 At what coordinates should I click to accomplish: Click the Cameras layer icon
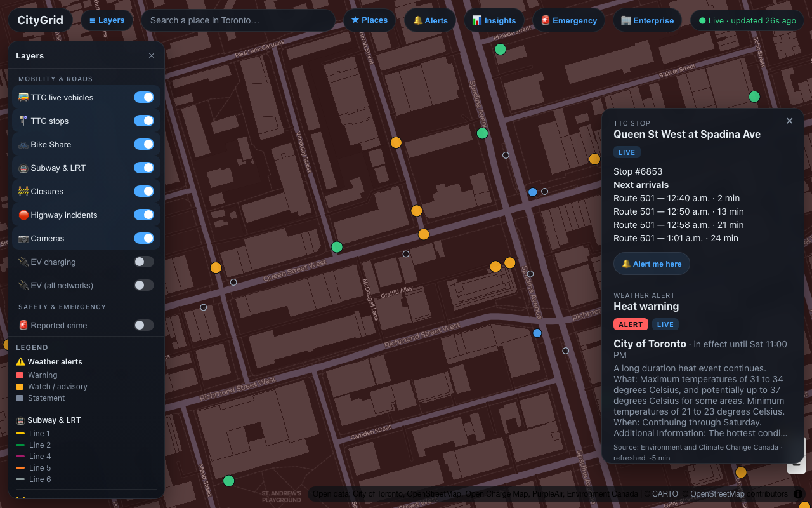click(23, 238)
